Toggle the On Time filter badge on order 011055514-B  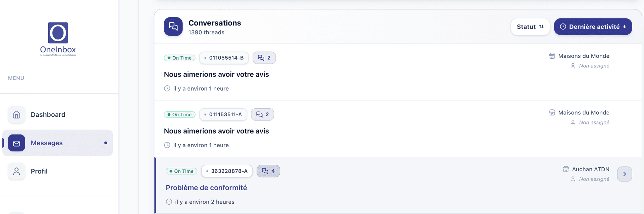(x=180, y=58)
